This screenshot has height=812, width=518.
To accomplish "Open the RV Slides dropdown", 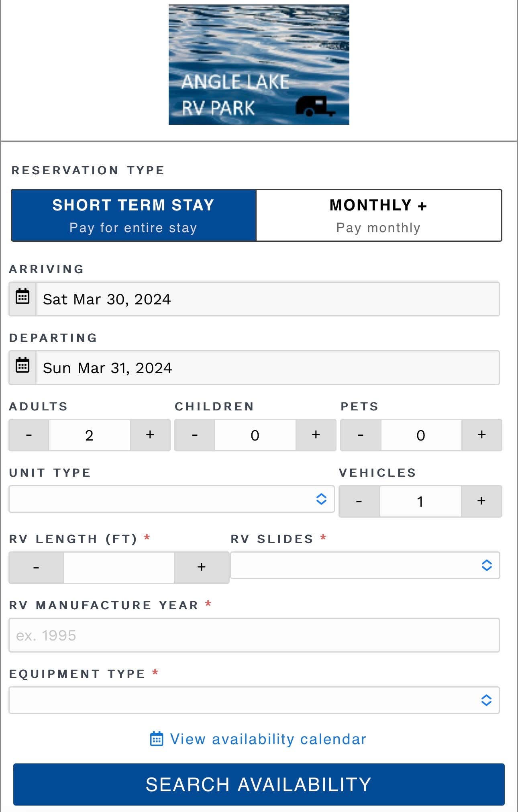I will tap(365, 565).
